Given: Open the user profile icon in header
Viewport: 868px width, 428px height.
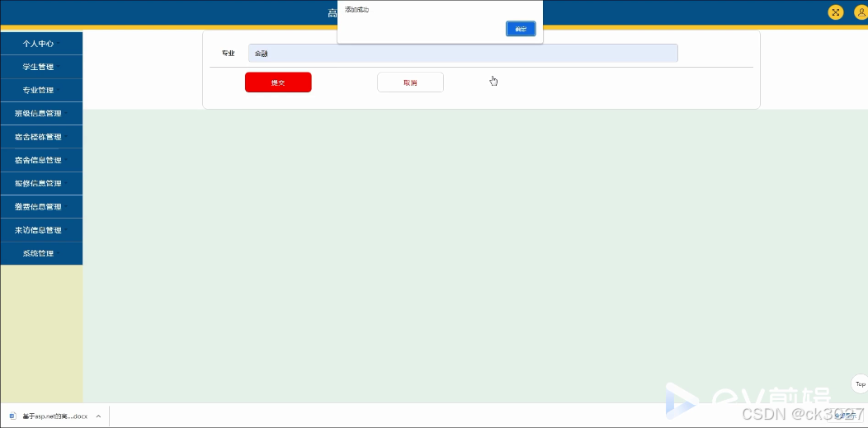Looking at the screenshot, I should pos(861,12).
